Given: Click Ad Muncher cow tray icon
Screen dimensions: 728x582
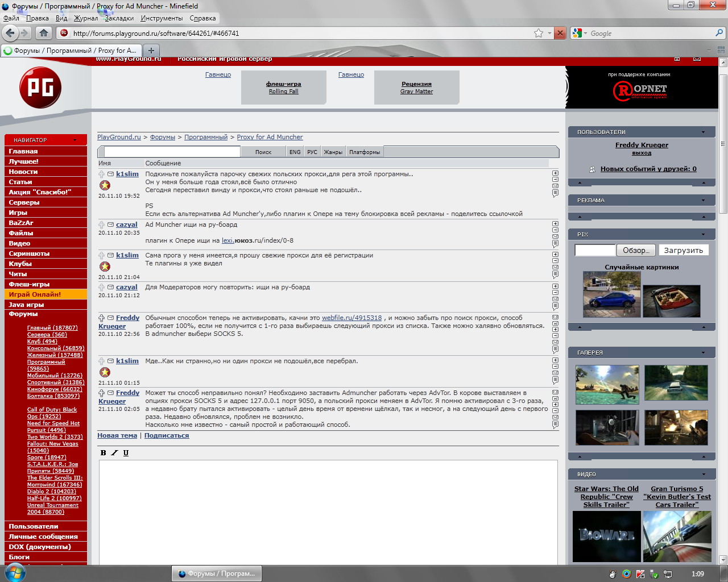Looking at the screenshot, I should (x=613, y=573).
